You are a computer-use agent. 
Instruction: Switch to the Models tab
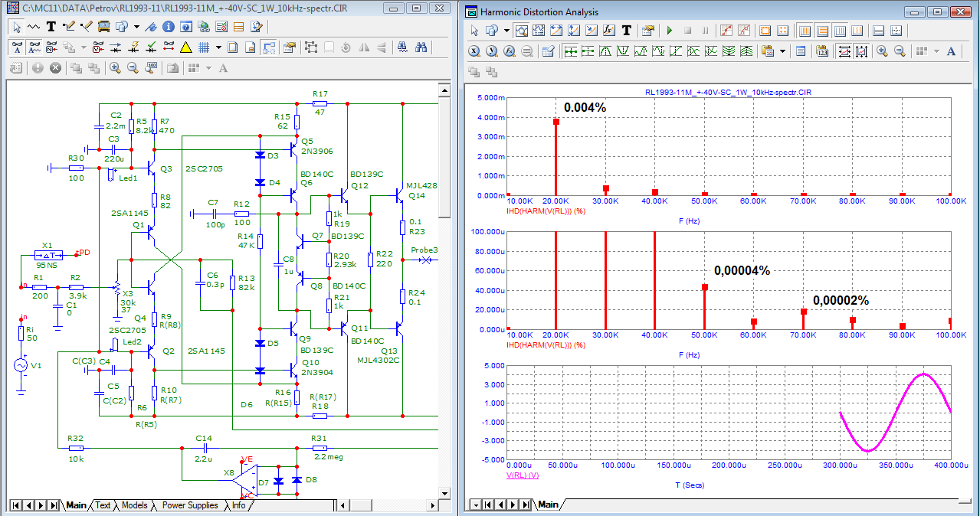(135, 505)
